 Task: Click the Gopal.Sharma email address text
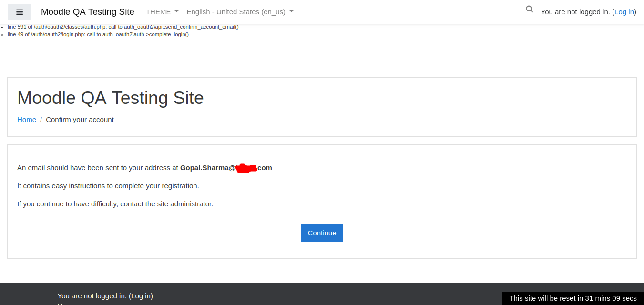pos(226,168)
